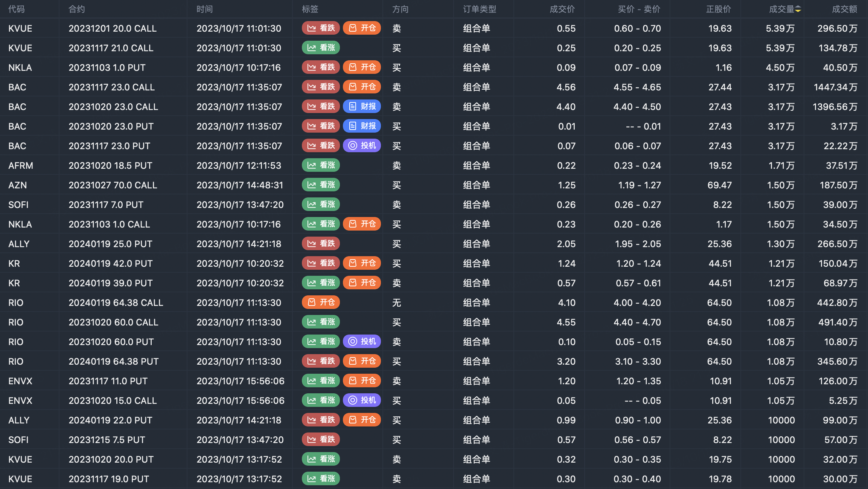Click the 1.71万 volume value
The image size is (868, 489).
(781, 165)
